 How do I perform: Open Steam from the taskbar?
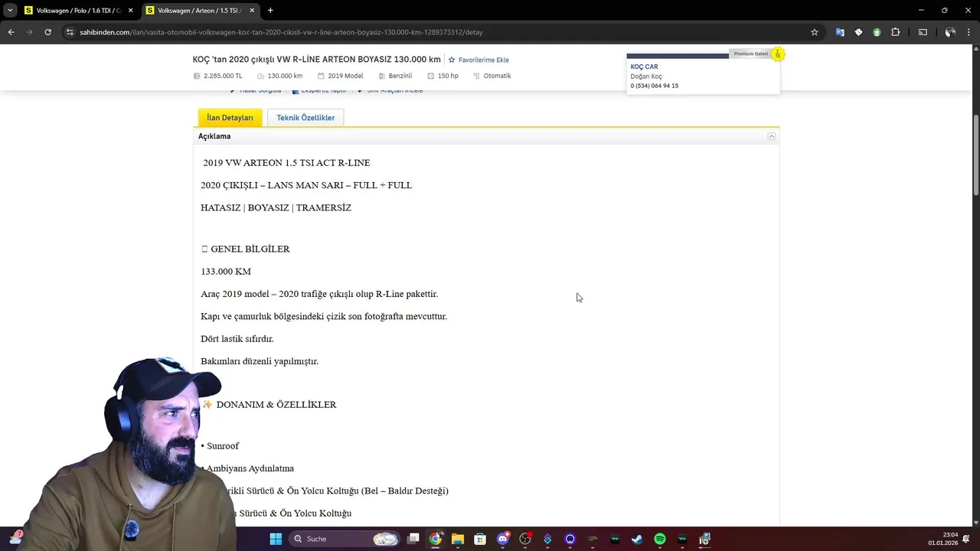tap(637, 539)
